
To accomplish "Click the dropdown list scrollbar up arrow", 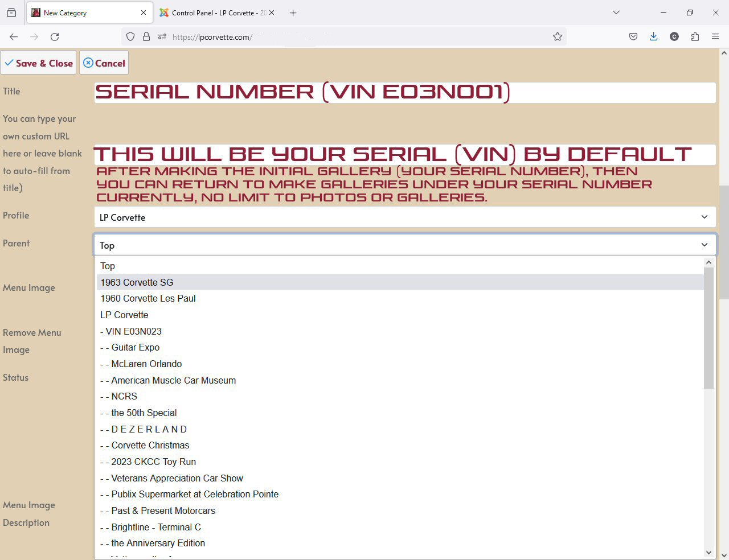I will pyautogui.click(x=709, y=262).
